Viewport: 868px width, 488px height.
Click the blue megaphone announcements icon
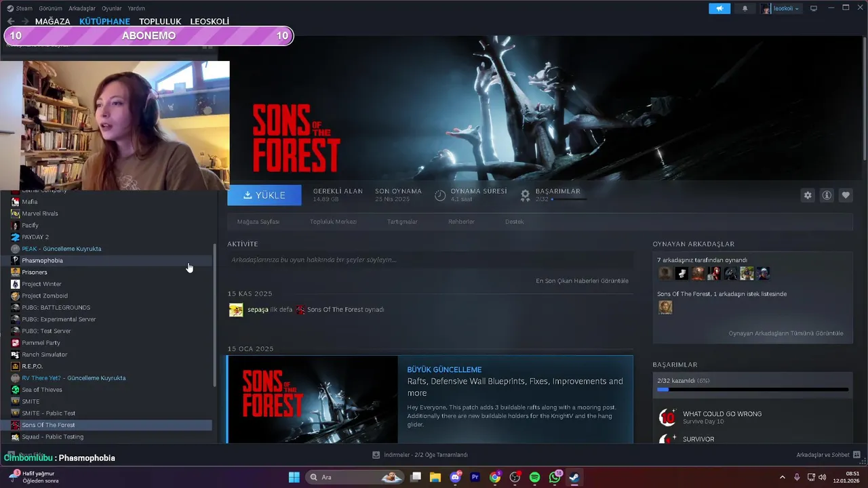click(719, 9)
